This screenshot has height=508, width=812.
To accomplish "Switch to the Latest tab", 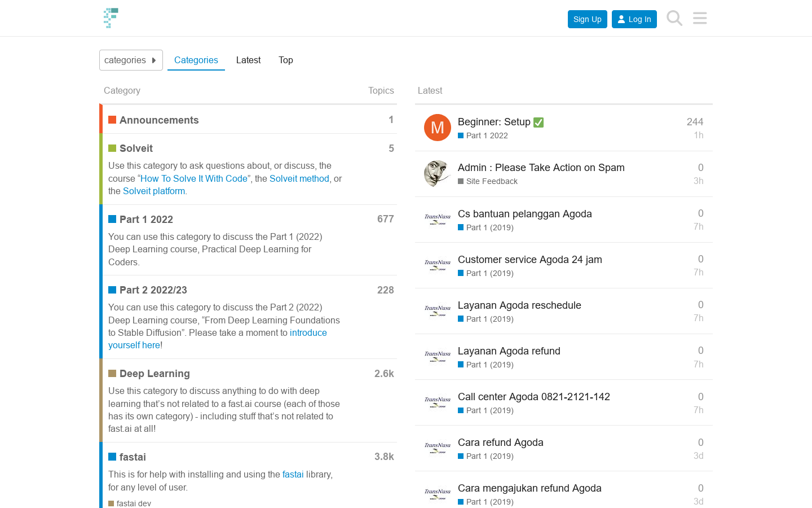I will 248,60.
